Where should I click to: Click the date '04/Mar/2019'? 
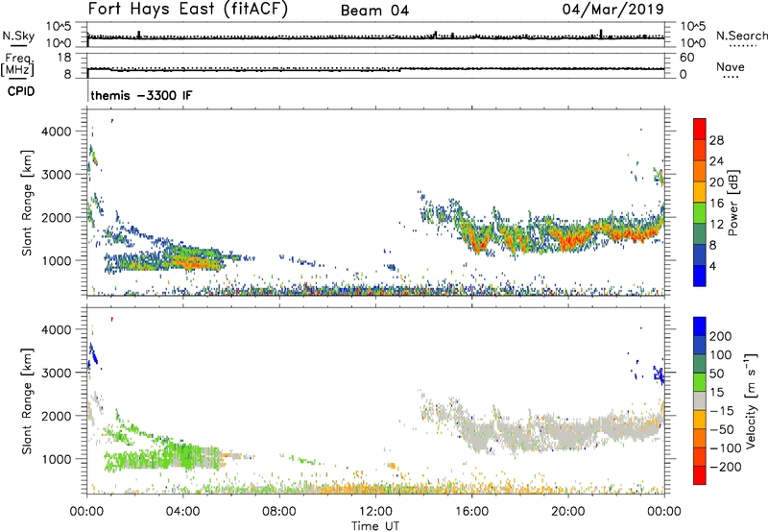pos(612,10)
